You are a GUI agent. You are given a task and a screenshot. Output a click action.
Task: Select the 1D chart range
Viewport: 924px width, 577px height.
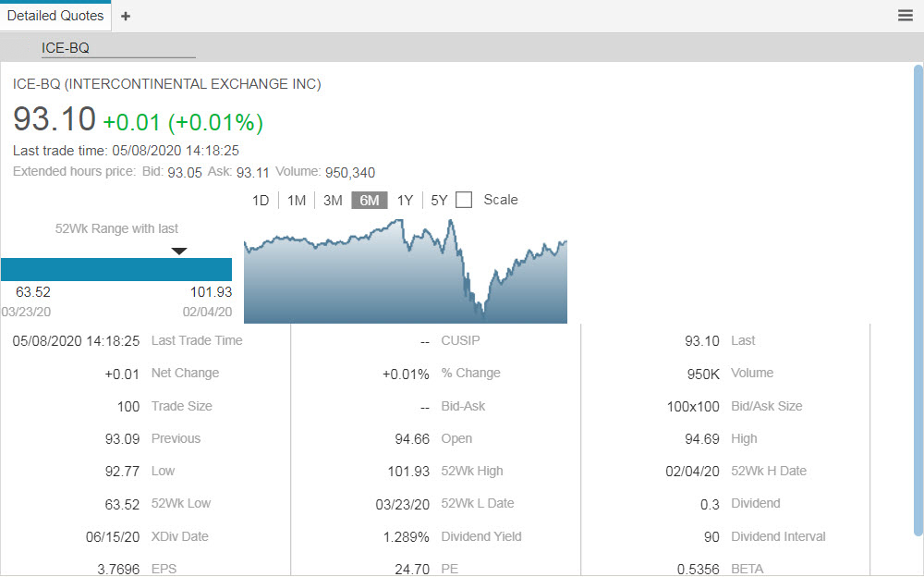click(261, 200)
